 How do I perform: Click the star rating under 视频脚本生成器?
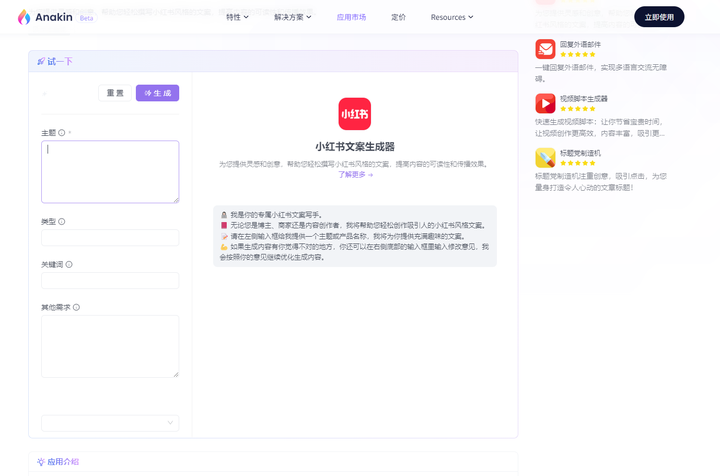coord(578,109)
